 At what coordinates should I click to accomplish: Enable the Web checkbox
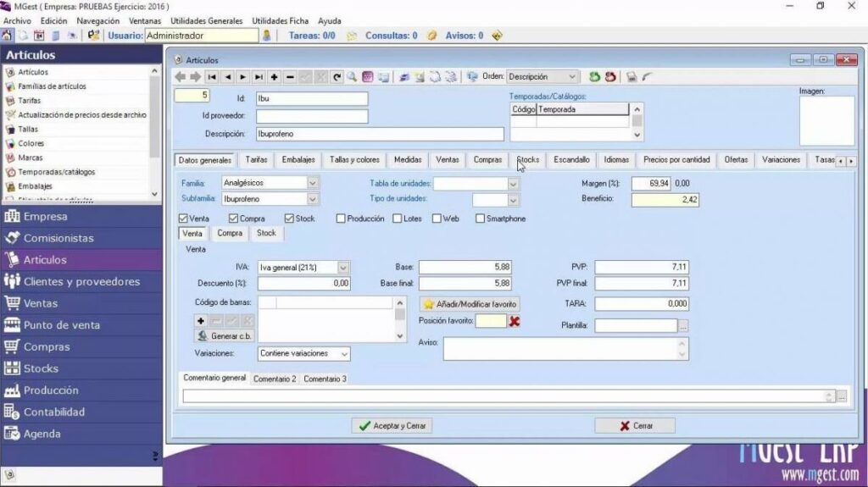437,219
